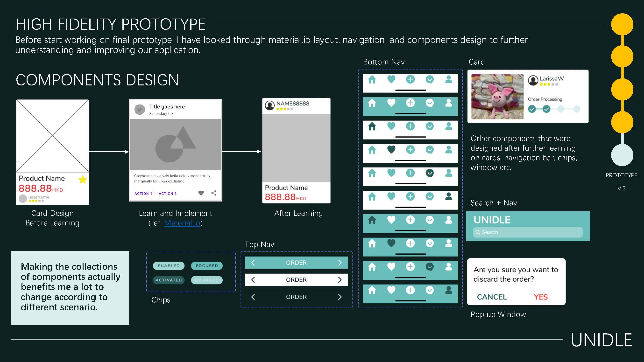Click the dark chat icon in white nav bar
The image size is (644, 362).
(x=430, y=173)
